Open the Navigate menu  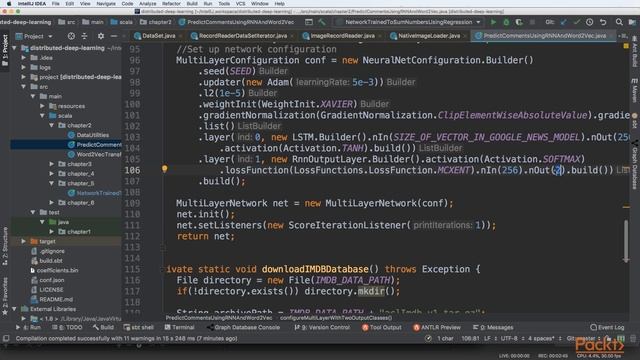coord(106,4)
